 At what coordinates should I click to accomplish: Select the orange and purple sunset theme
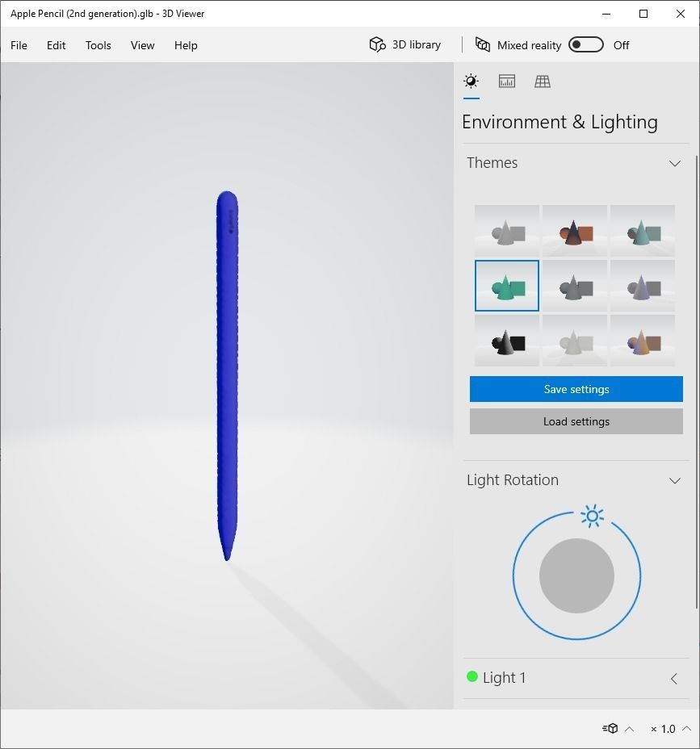click(x=643, y=341)
